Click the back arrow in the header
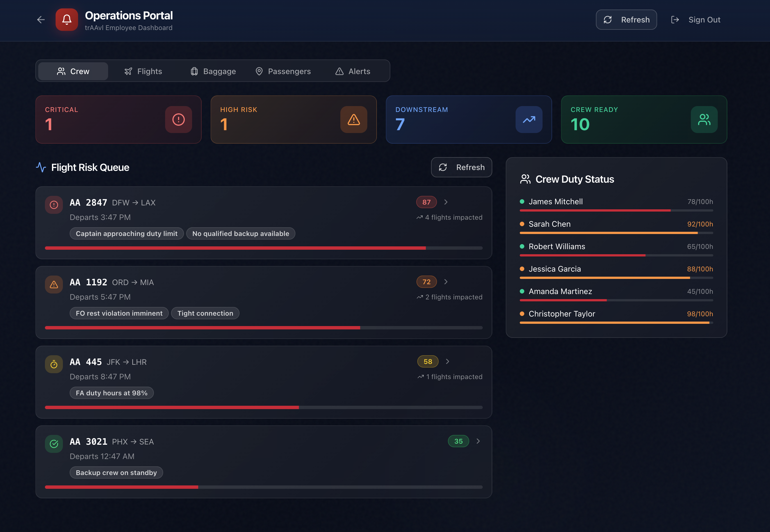The image size is (770, 532). click(41, 20)
